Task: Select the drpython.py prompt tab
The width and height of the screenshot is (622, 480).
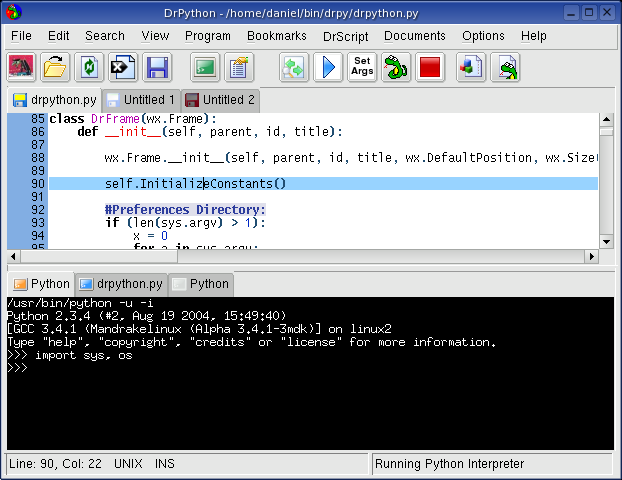Action: point(121,284)
